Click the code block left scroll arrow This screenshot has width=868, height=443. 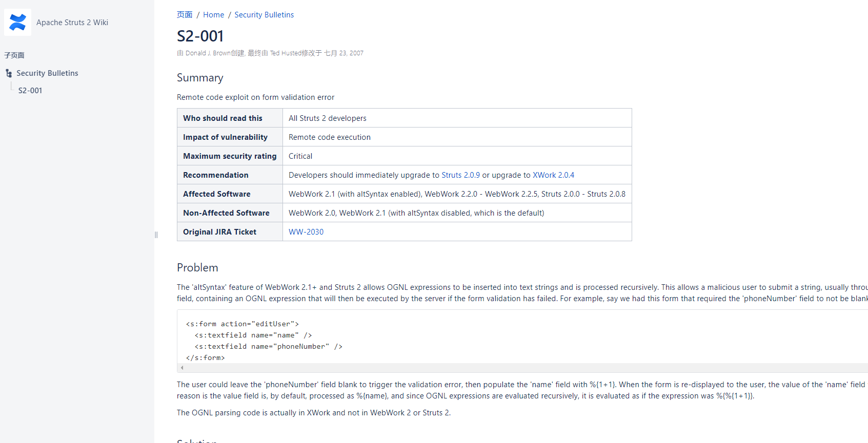tap(182, 368)
